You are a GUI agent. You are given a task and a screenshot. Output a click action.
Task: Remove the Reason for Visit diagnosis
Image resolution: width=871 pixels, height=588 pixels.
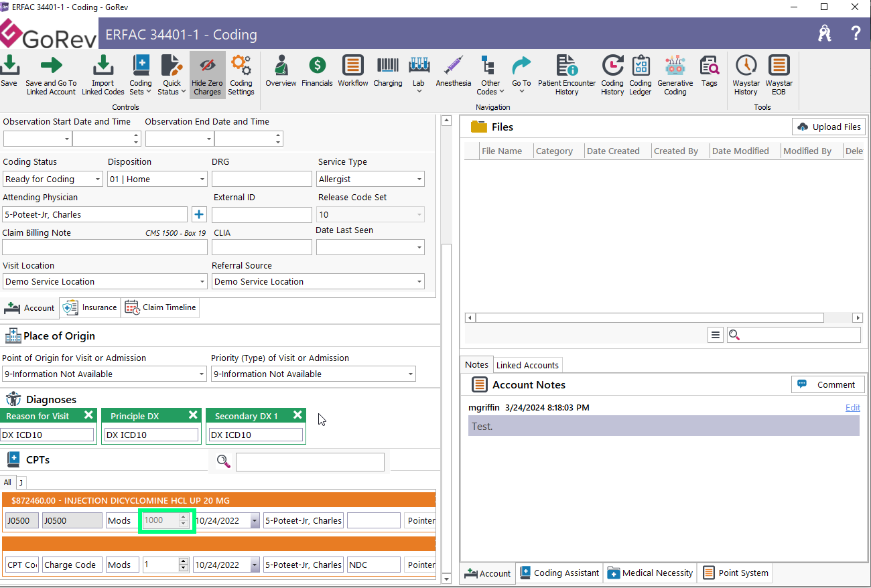tap(88, 415)
